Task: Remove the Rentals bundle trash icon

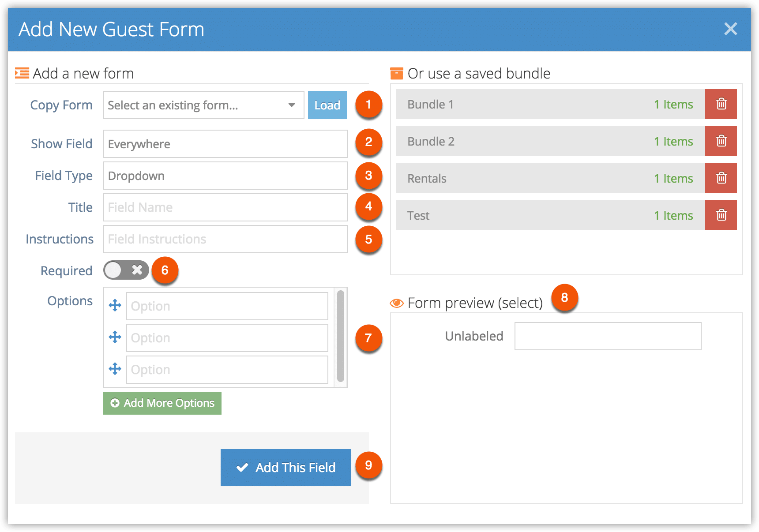Action: 721,178
